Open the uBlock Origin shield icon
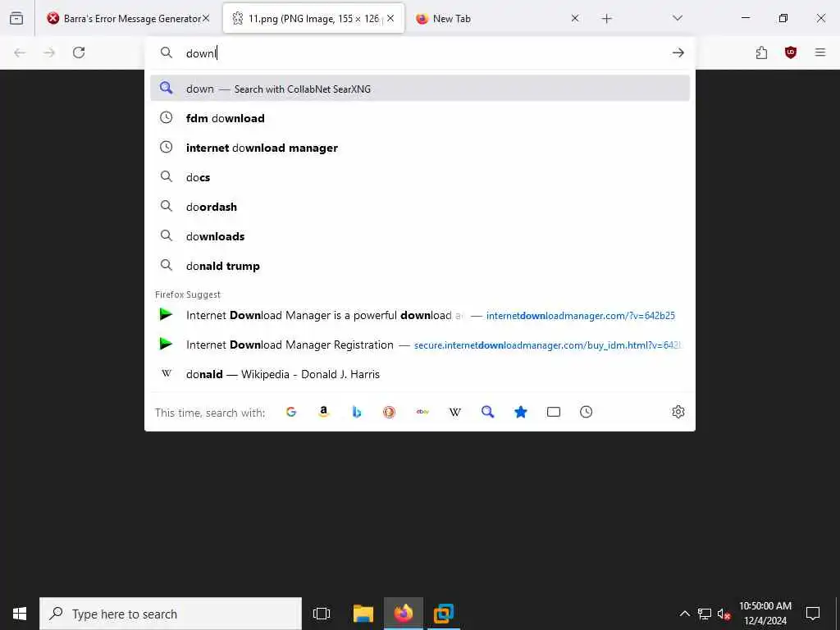The height and width of the screenshot is (630, 840). [x=791, y=52]
